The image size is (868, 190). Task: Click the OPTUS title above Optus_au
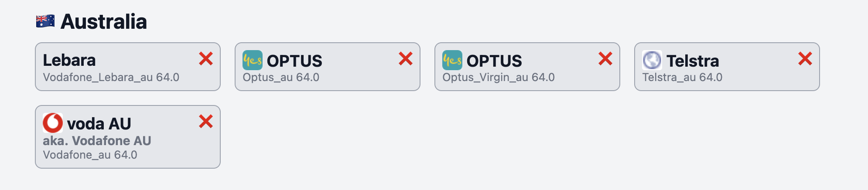tap(294, 61)
